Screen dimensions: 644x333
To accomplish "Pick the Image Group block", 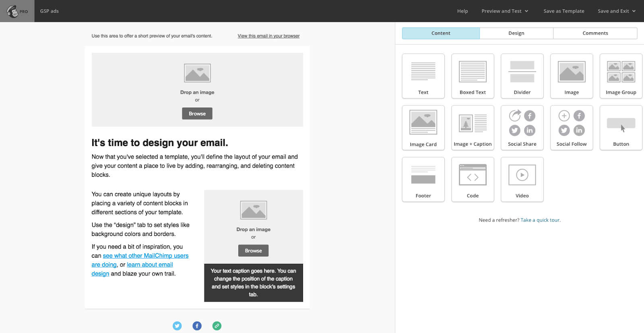I will click(621, 76).
